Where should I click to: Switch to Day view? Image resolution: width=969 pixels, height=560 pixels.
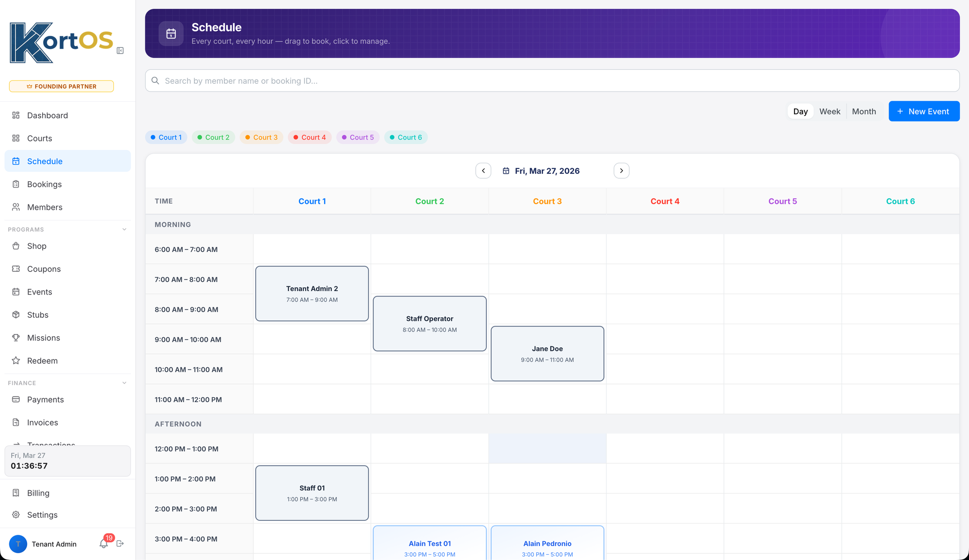click(800, 111)
